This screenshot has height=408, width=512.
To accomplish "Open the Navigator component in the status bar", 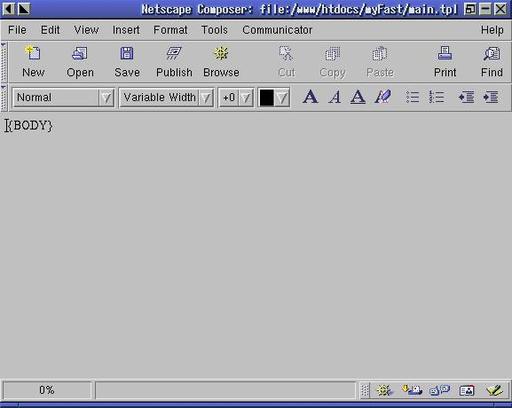I will (385, 390).
